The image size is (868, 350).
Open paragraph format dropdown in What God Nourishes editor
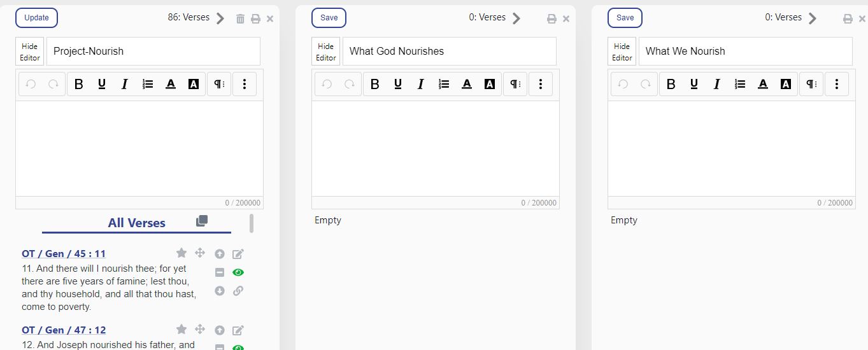click(515, 84)
